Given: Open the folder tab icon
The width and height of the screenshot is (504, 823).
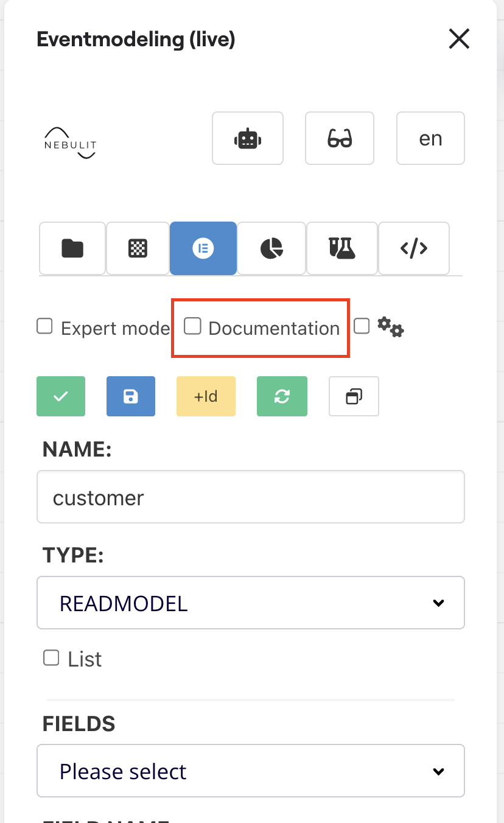Looking at the screenshot, I should 72,248.
